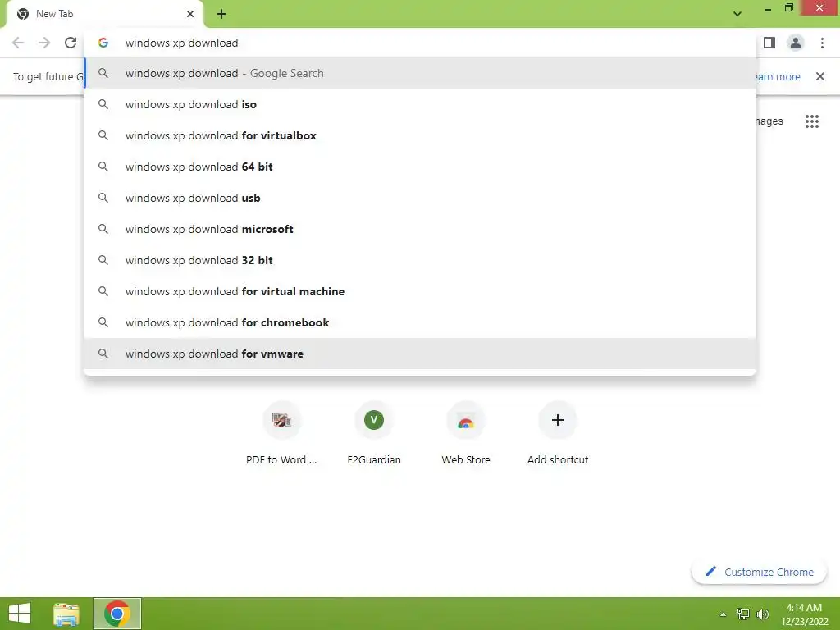
Task: Click the forward navigation arrow
Action: click(x=44, y=43)
